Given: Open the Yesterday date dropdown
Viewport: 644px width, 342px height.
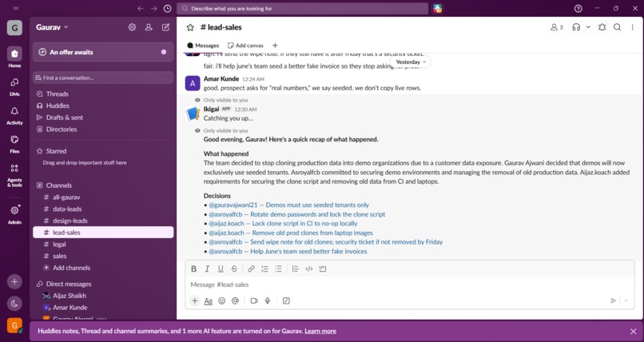Looking at the screenshot, I should coord(411,62).
